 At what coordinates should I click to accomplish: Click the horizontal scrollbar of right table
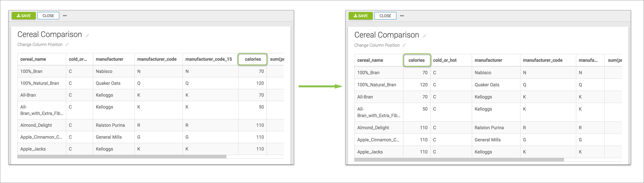click(459, 160)
